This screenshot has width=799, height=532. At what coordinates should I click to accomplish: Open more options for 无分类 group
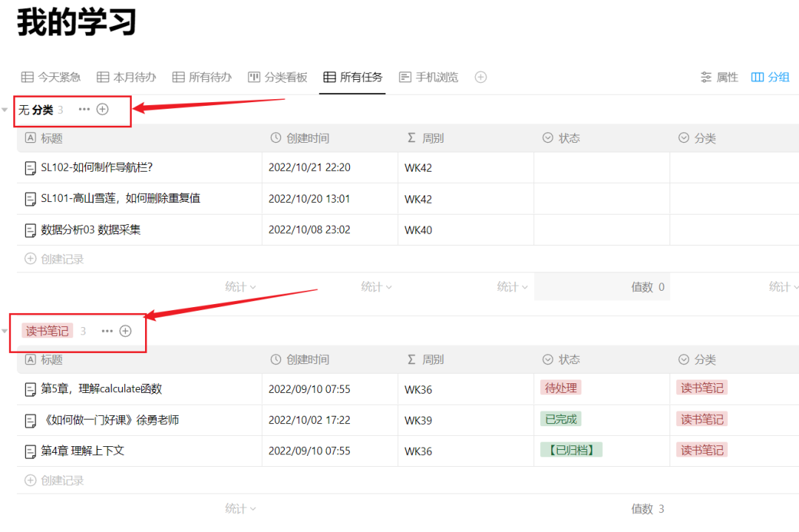tap(84, 109)
